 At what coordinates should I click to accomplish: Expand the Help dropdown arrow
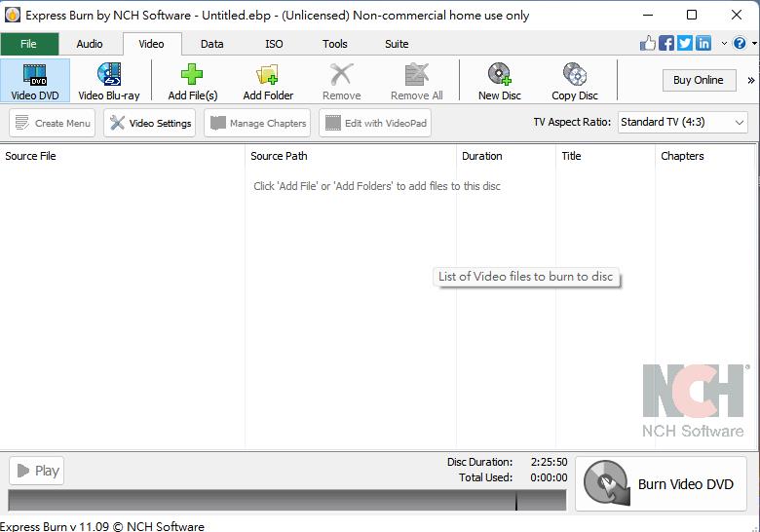[x=754, y=43]
